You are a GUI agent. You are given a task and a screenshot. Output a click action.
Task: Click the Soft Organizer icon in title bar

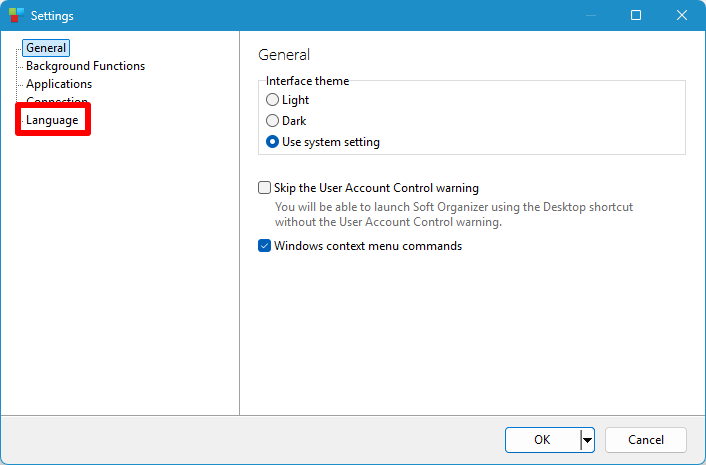(14, 16)
